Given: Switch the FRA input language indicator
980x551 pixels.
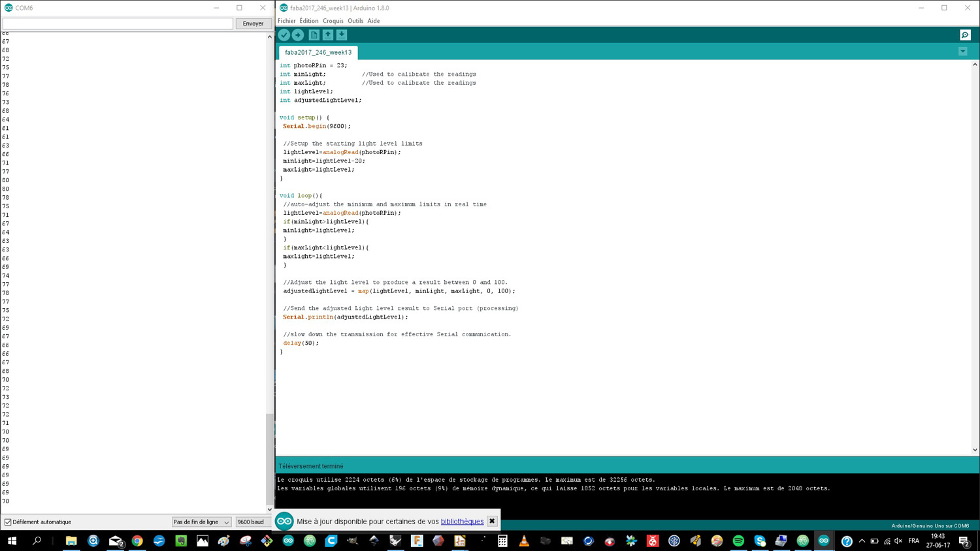Looking at the screenshot, I should coord(914,541).
